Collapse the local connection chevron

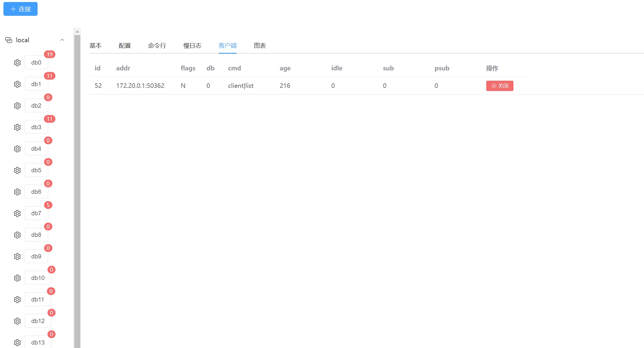62,40
